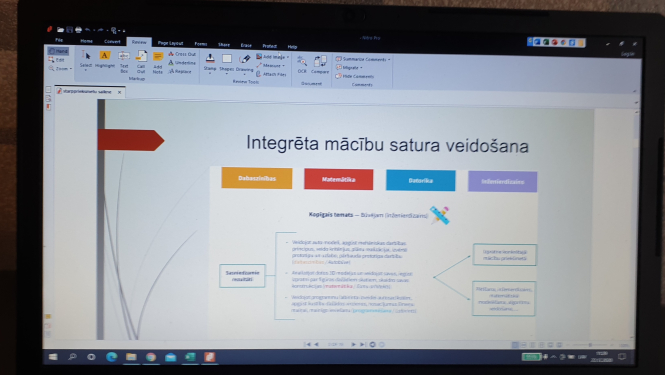
Task: Open the Stamp tool
Action: click(x=210, y=63)
